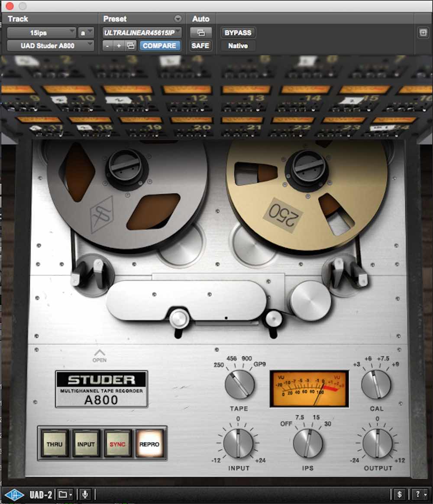This screenshot has width=433, height=504.
Task: Set calibration to +6 label
Action: (368, 359)
